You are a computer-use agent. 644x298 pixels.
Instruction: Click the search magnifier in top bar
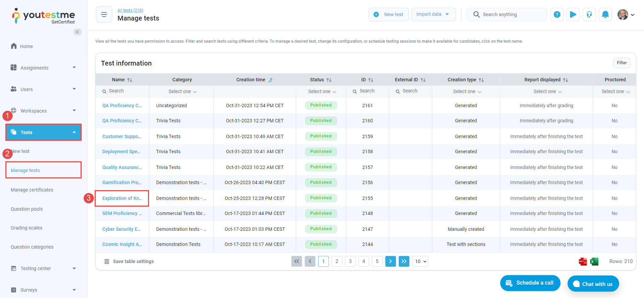point(477,14)
